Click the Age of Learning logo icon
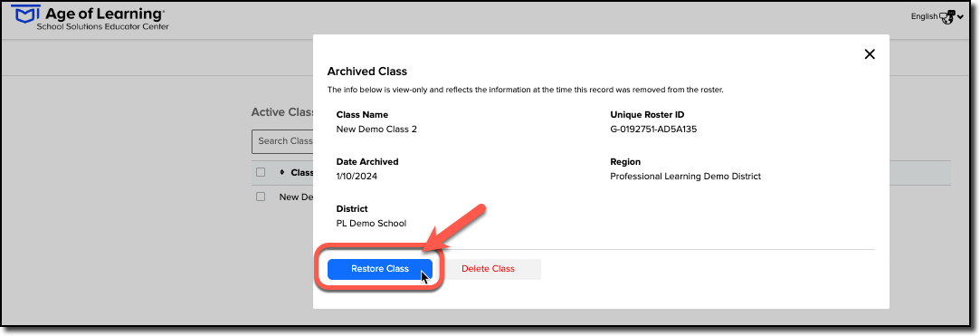This screenshot has height=336, width=980. click(x=26, y=14)
